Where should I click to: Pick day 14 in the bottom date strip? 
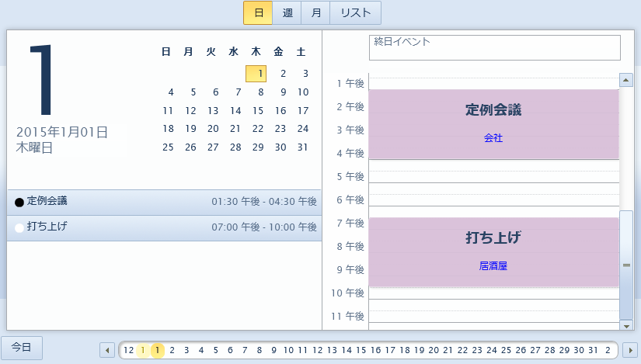347,350
